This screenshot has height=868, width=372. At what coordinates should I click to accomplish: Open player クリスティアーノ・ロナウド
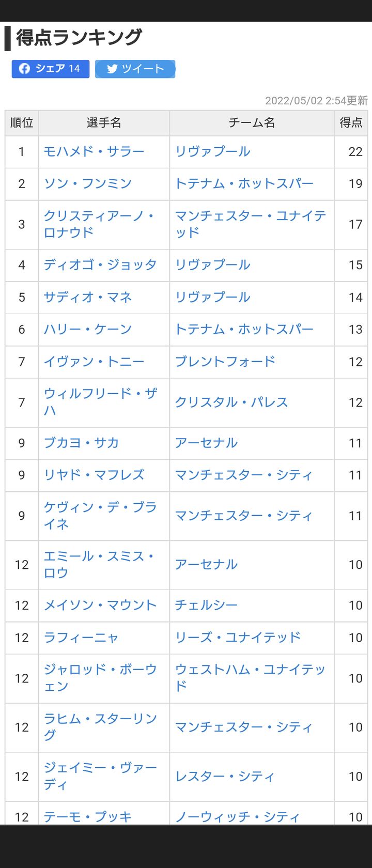coord(100,224)
